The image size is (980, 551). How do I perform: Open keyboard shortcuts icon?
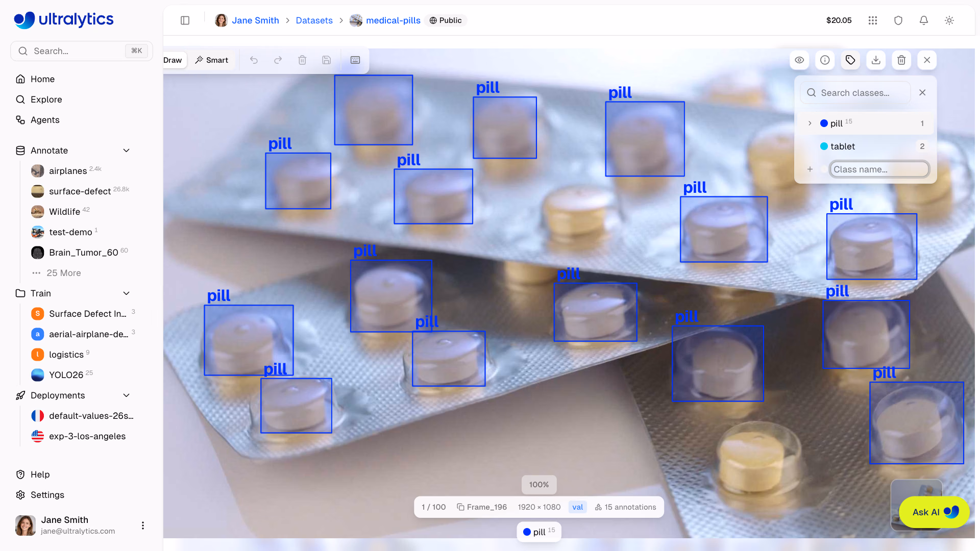(355, 60)
